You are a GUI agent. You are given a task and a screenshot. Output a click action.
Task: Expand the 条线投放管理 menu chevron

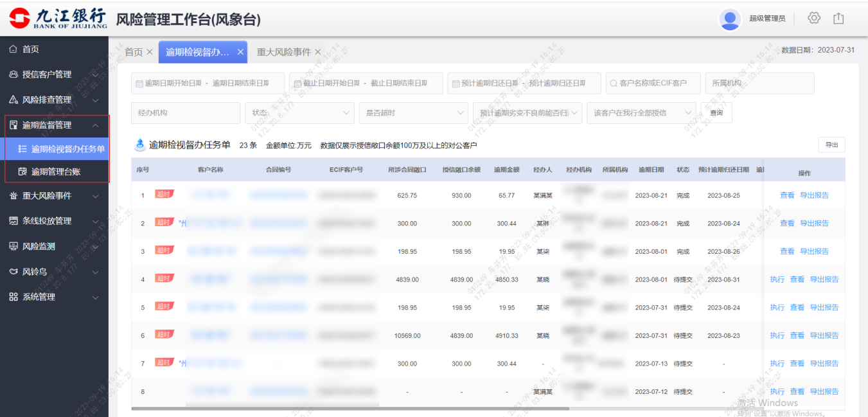[95, 221]
